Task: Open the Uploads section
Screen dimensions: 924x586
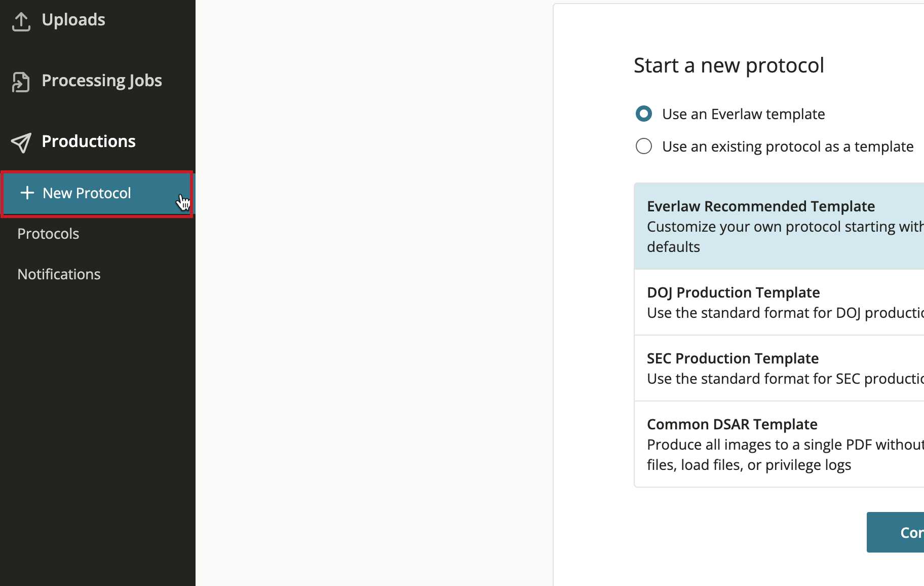Action: pyautogui.click(x=73, y=20)
